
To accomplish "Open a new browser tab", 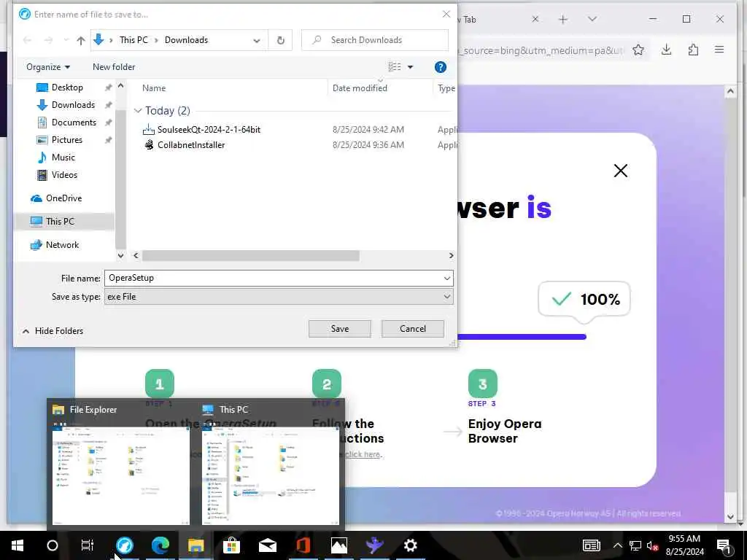I will click(563, 20).
